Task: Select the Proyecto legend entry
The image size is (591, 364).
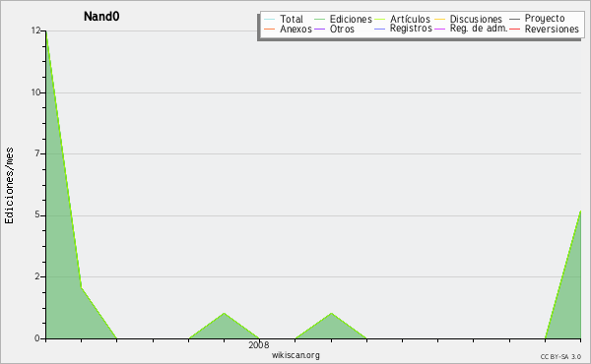Action: click(x=537, y=19)
